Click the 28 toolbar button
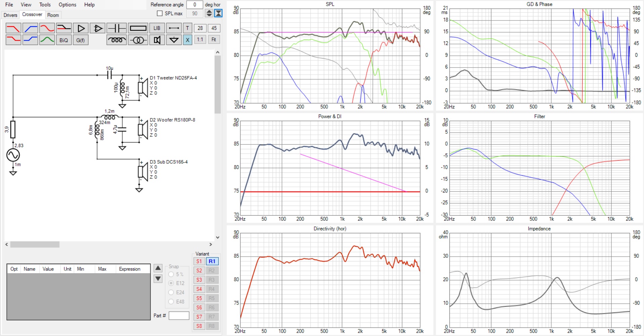 200,28
